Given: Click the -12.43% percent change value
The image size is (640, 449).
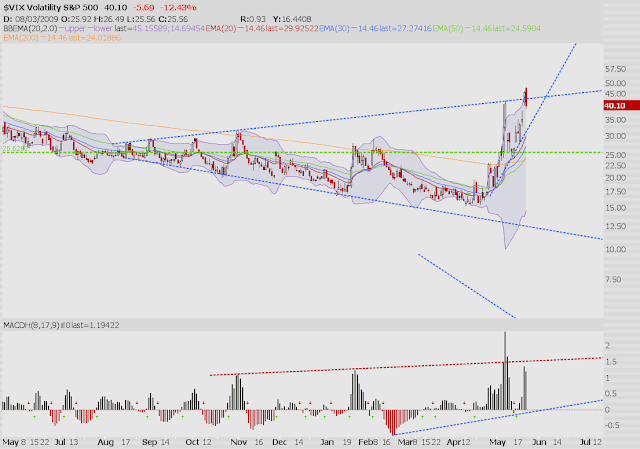Looking at the screenshot, I should click(x=178, y=8).
